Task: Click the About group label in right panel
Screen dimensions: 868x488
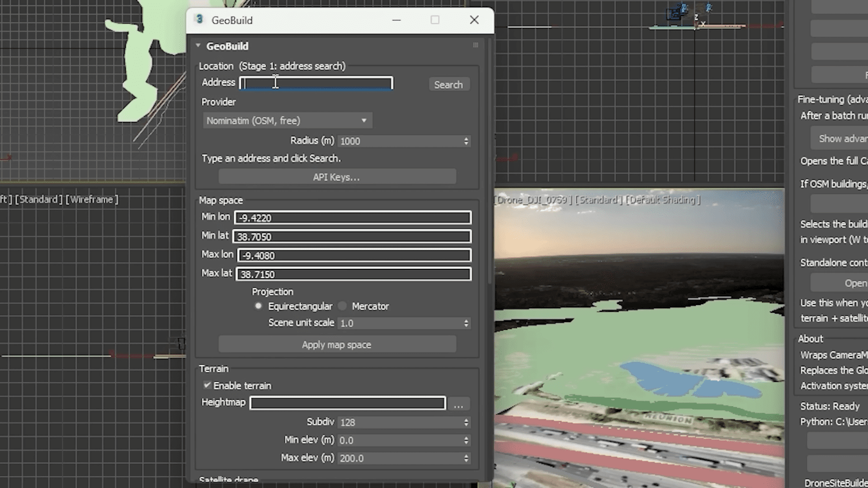Action: pos(810,339)
